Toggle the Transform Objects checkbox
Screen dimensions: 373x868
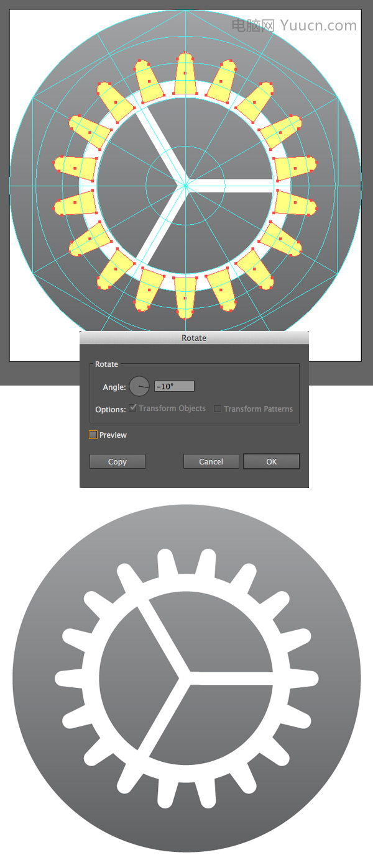click(x=133, y=409)
